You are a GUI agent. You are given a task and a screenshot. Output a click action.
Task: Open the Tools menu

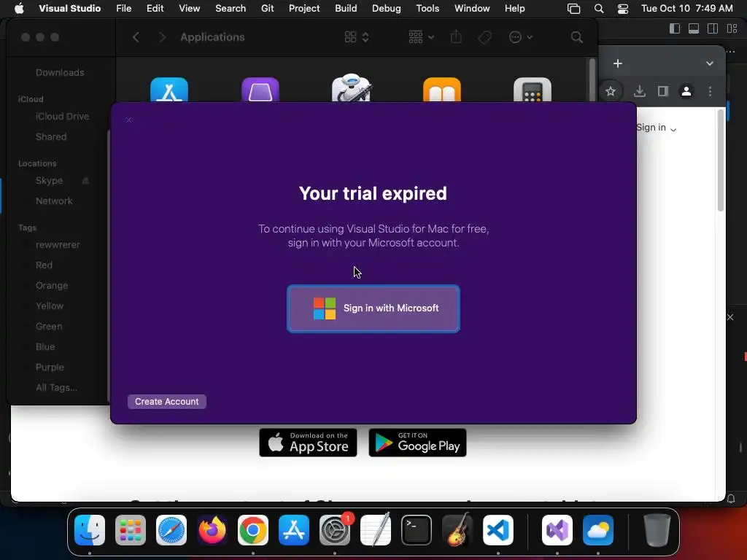427,9
